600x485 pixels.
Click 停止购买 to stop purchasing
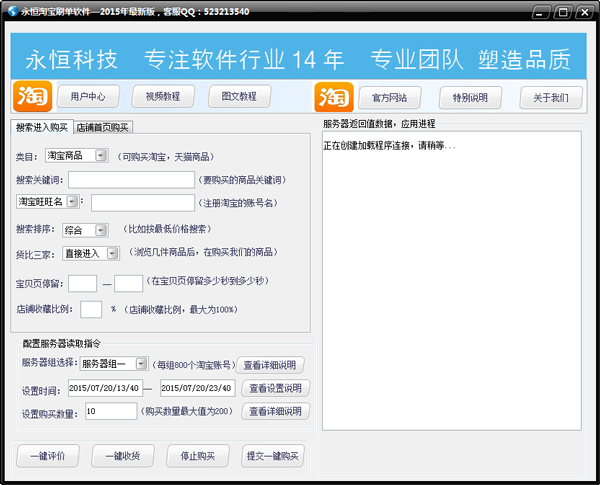pos(190,456)
